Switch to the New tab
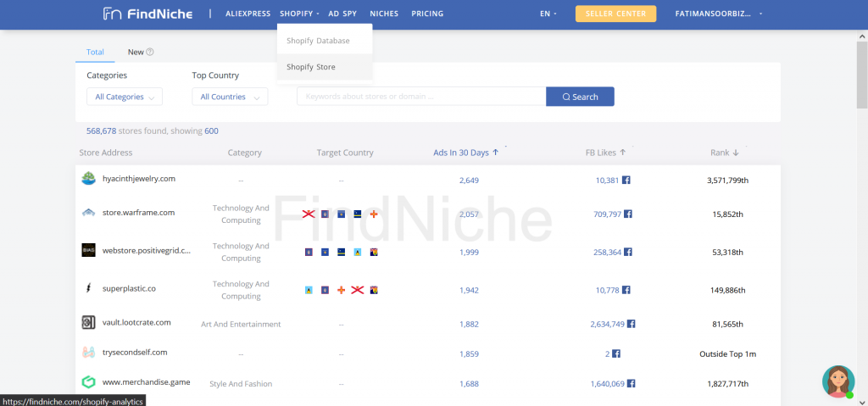The height and width of the screenshot is (406, 868). [x=136, y=52]
